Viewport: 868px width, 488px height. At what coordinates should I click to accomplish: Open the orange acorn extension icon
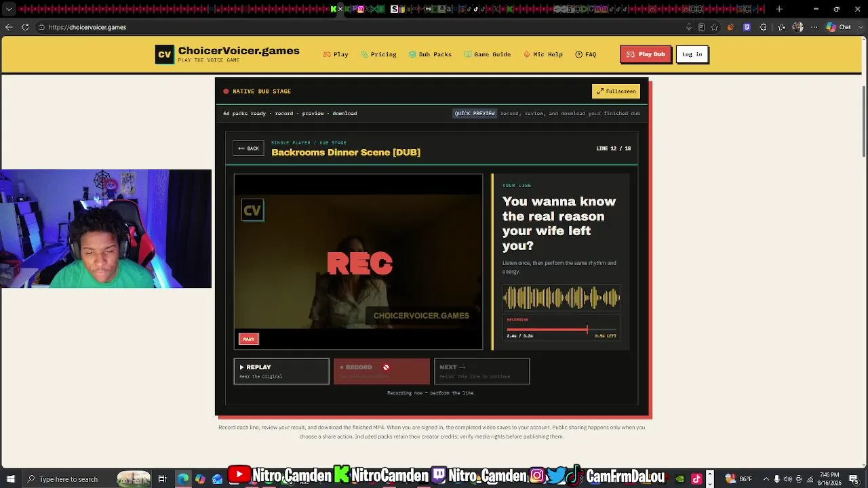click(730, 27)
